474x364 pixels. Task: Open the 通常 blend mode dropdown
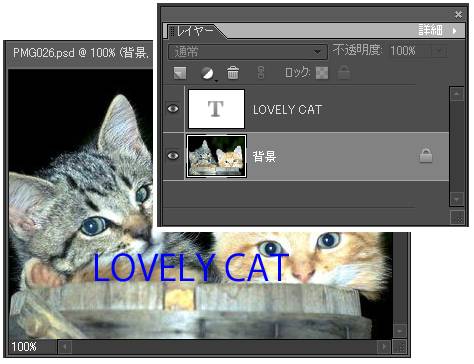point(247,52)
